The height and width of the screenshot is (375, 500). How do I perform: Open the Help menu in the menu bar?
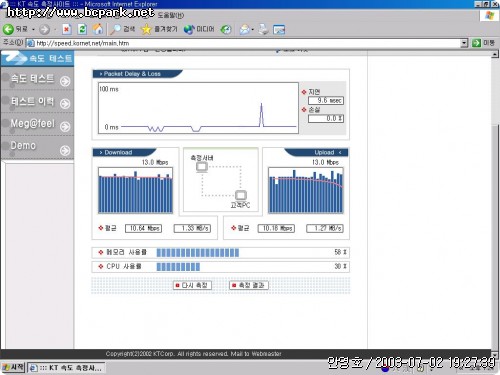tap(171, 15)
